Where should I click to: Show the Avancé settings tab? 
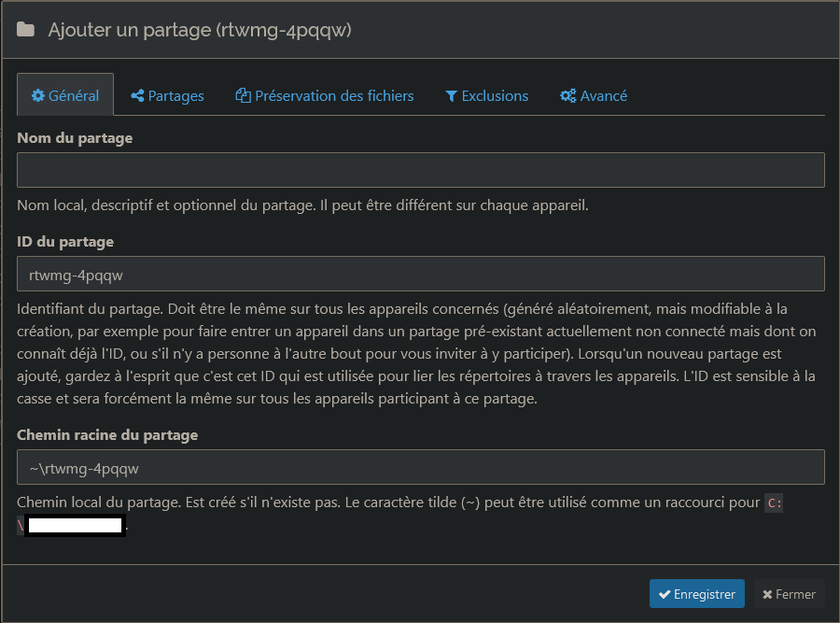[603, 95]
